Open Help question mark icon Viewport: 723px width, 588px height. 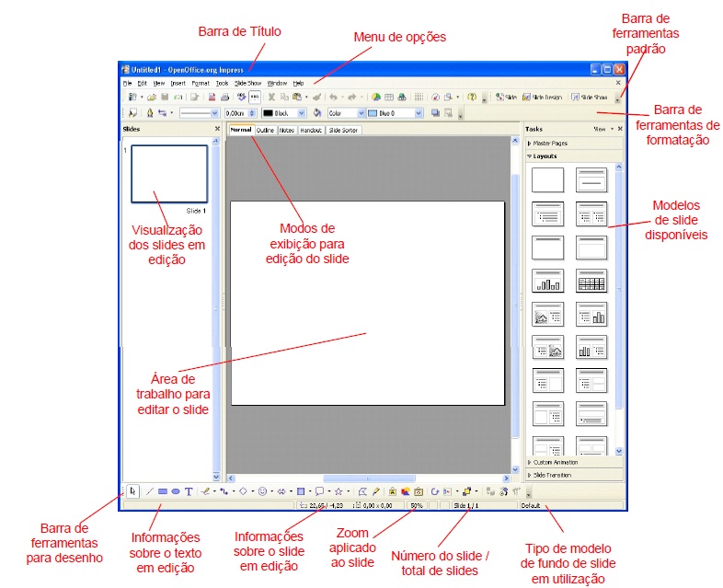tap(471, 97)
